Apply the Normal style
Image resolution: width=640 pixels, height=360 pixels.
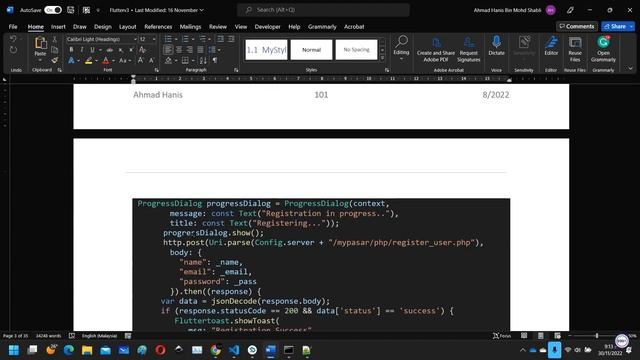(x=311, y=50)
